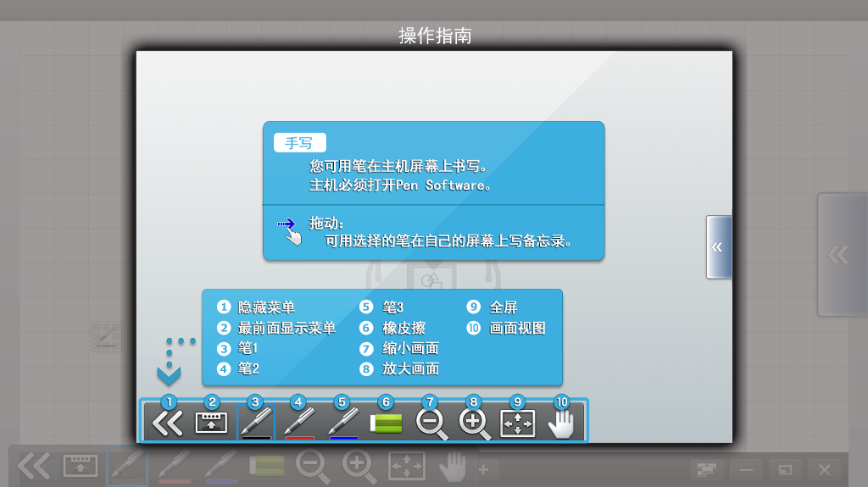Click the dimmed eraser in the bottom bar
The width and height of the screenshot is (868, 487).
click(267, 466)
